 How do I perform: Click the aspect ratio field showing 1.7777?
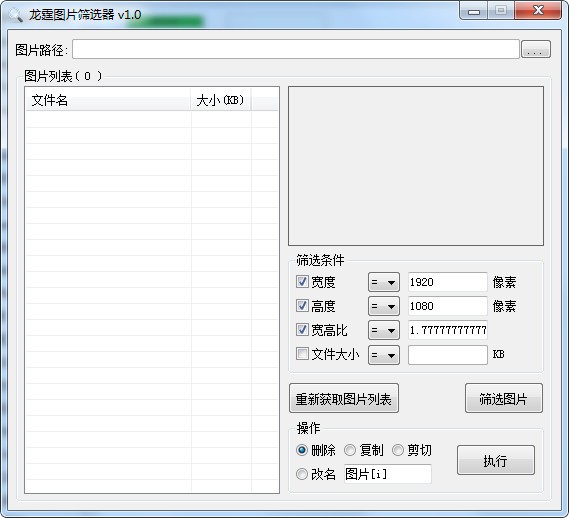(447, 330)
